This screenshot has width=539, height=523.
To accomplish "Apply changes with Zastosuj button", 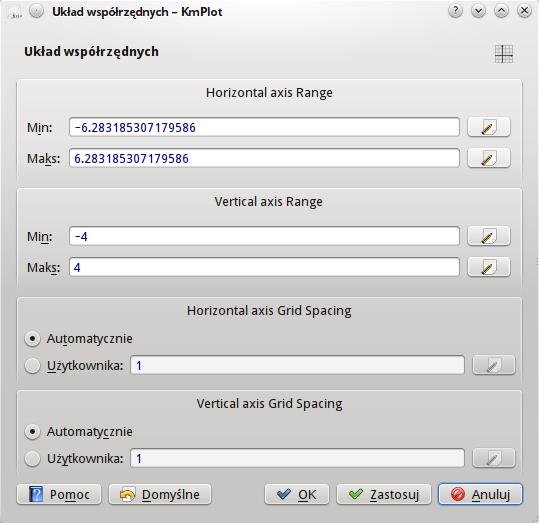I will click(384, 494).
